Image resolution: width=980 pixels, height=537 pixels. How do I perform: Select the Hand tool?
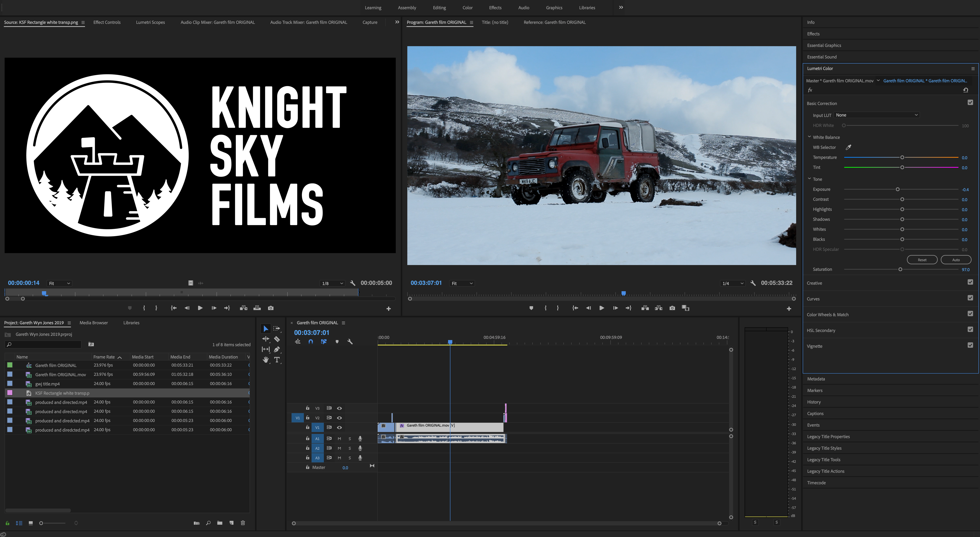(x=266, y=360)
